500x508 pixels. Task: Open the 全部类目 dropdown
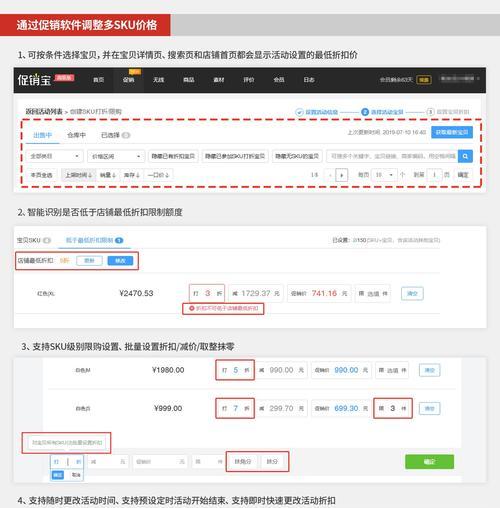tap(54, 156)
